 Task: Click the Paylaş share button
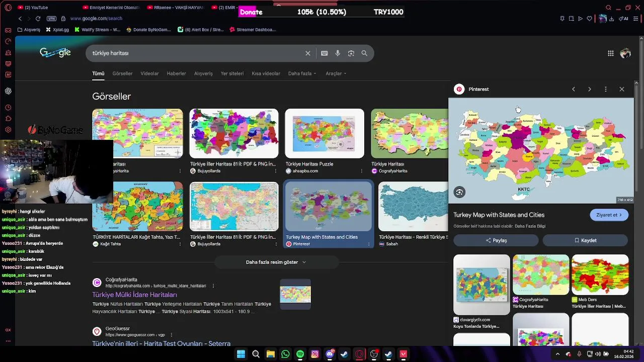[x=496, y=240]
